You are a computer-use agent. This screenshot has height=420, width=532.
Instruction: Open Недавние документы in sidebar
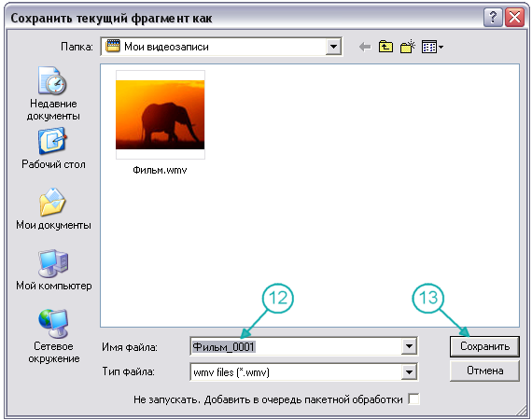[x=53, y=94]
